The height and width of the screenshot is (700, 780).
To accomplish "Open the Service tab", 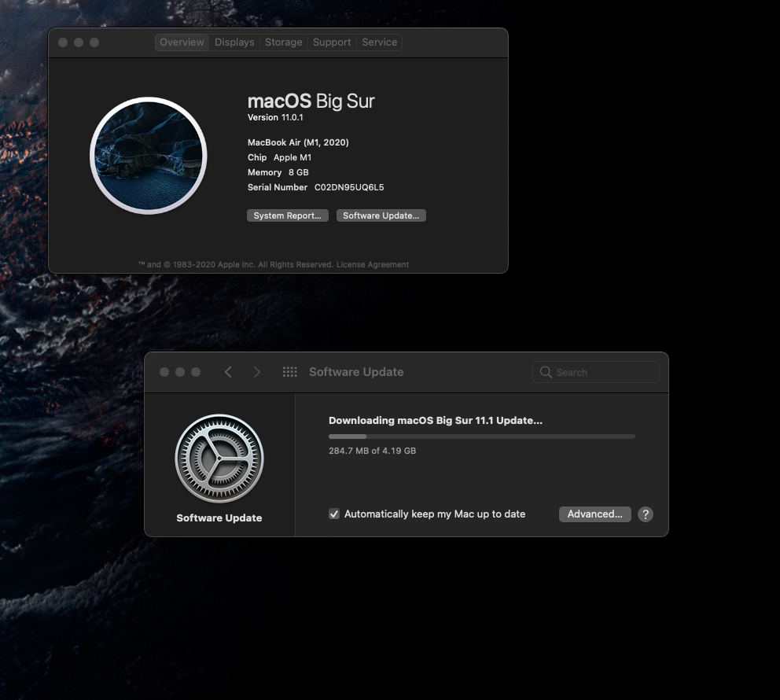I will (x=380, y=42).
